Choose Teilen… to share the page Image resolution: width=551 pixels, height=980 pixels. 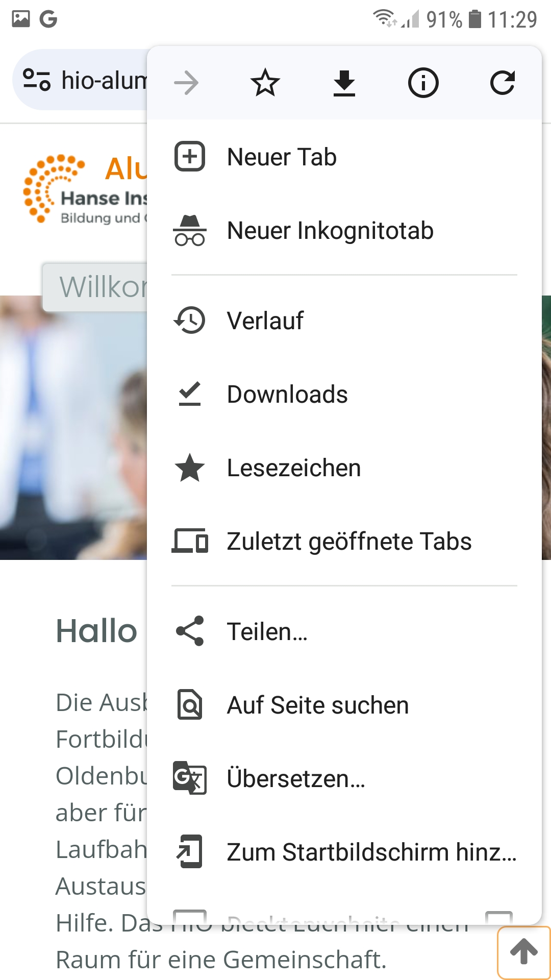coord(267,631)
